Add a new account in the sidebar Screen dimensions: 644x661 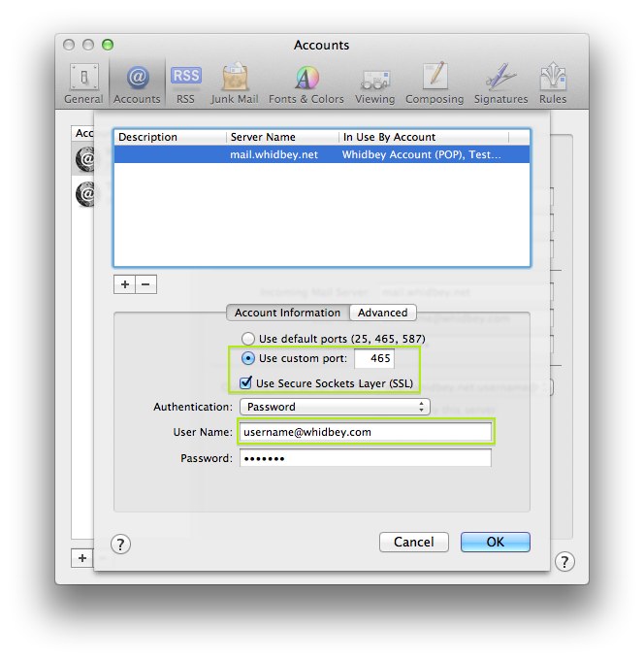82,558
